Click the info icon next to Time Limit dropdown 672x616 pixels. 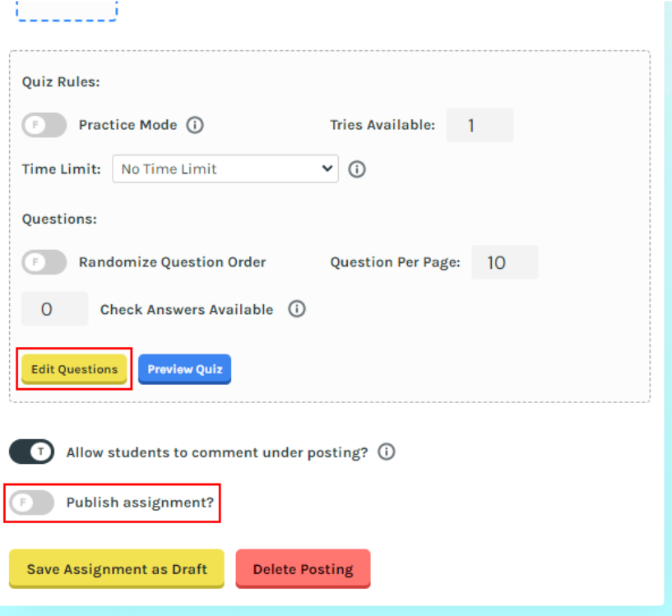click(x=357, y=169)
